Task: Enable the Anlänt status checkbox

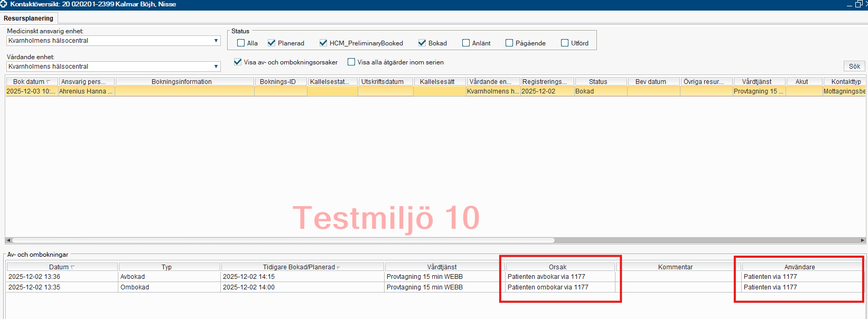Action: (x=466, y=43)
